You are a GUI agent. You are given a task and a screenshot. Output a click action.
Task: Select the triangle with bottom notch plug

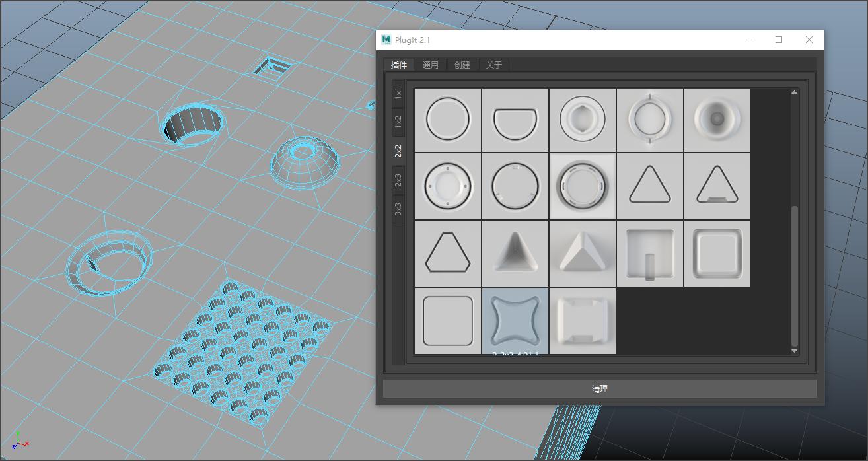point(717,186)
